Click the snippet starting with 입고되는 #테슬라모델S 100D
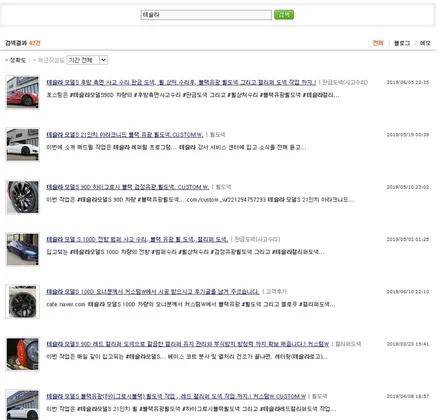Screen dimensions: 440x420 (185, 252)
